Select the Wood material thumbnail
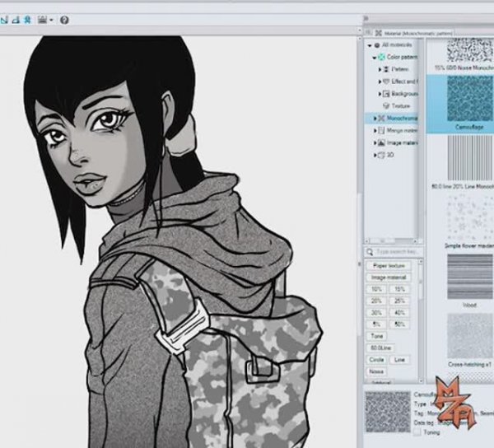This screenshot has width=494, height=448. 470,277
